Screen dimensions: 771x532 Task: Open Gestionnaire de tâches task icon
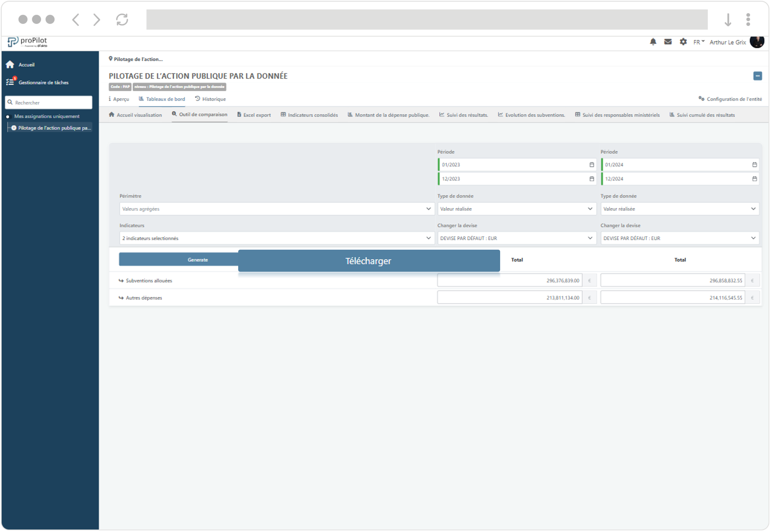tap(10, 82)
